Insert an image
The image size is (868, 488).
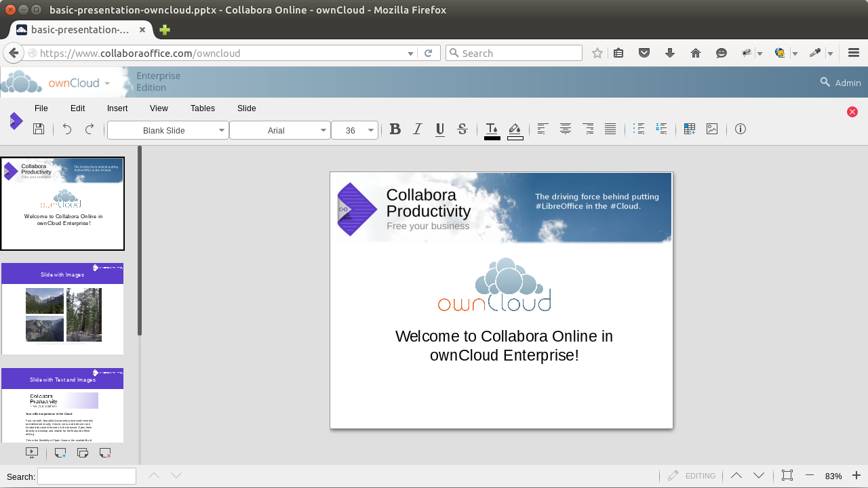tap(711, 129)
